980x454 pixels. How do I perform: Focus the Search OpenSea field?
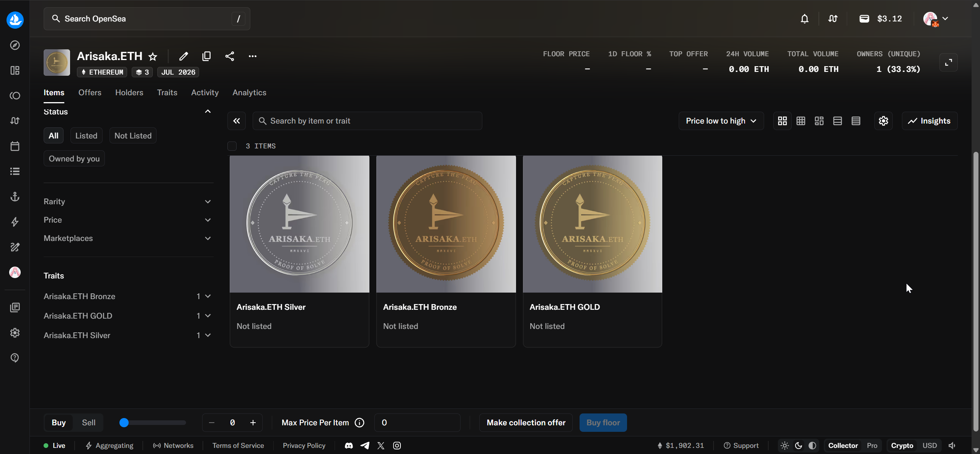click(147, 19)
